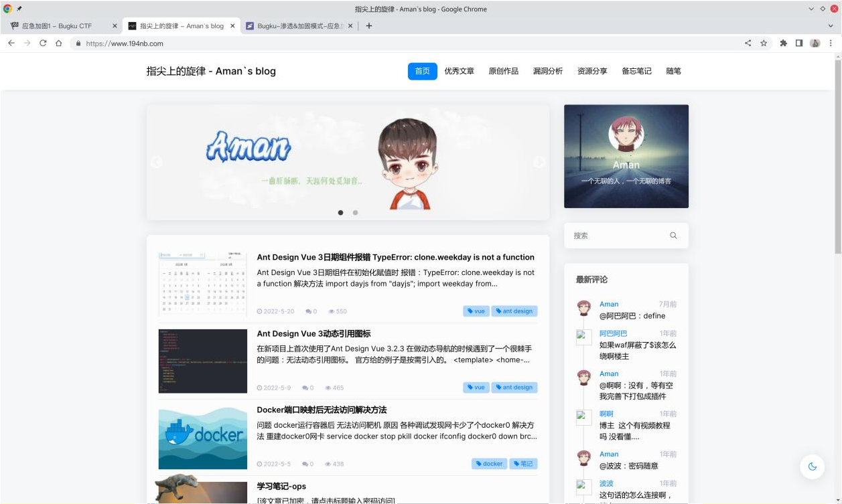Click commenter name 波波
The width and height of the screenshot is (842, 504).
(606, 483)
